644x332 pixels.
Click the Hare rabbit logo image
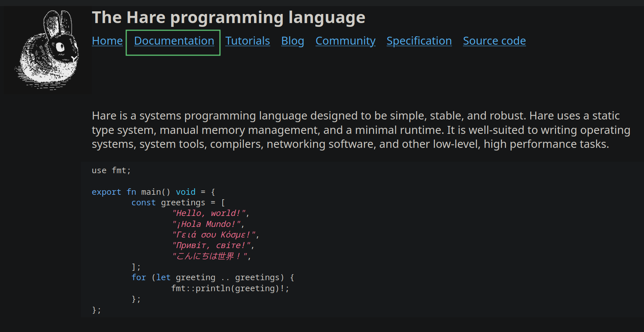pyautogui.click(x=48, y=50)
